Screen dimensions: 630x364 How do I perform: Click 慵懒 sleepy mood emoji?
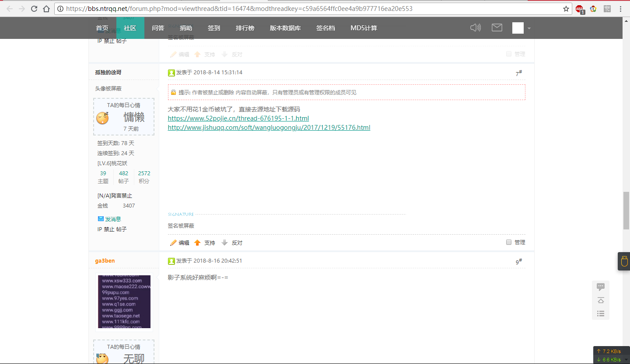[x=102, y=118]
